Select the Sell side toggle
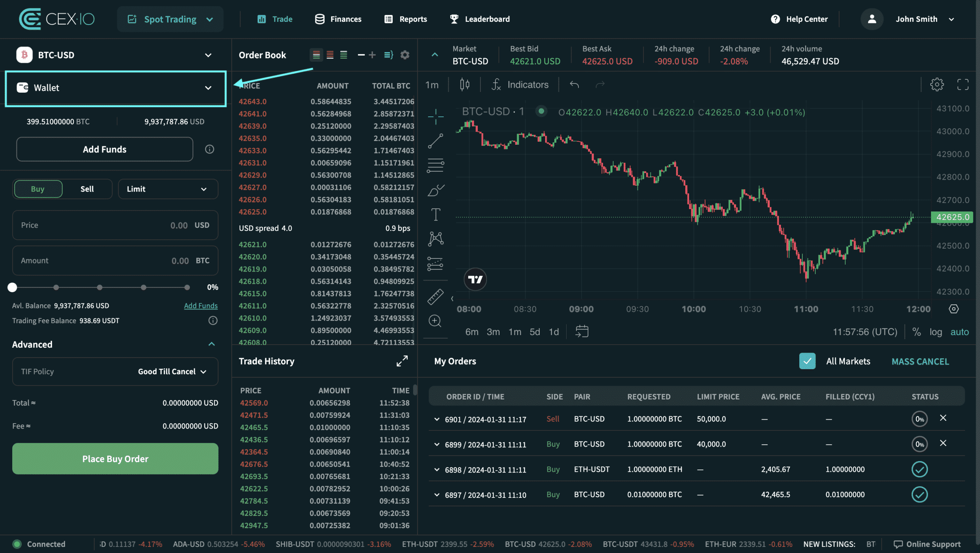This screenshot has height=553, width=980. pyautogui.click(x=87, y=189)
